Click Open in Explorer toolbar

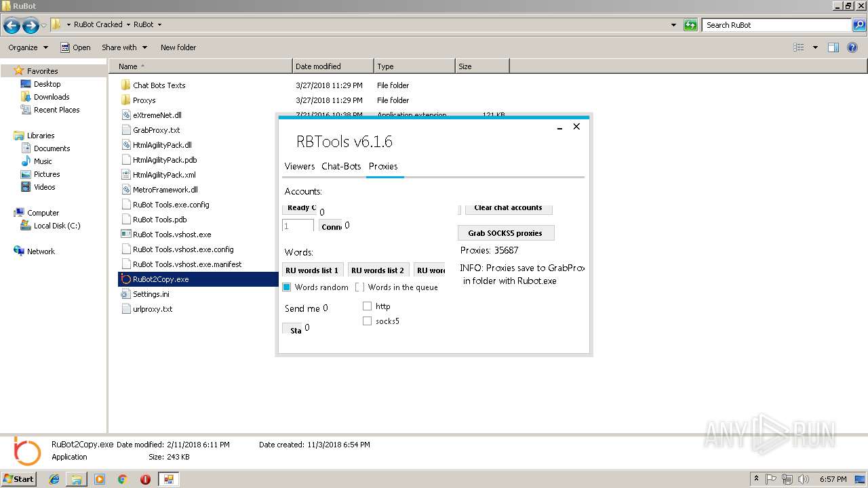75,47
